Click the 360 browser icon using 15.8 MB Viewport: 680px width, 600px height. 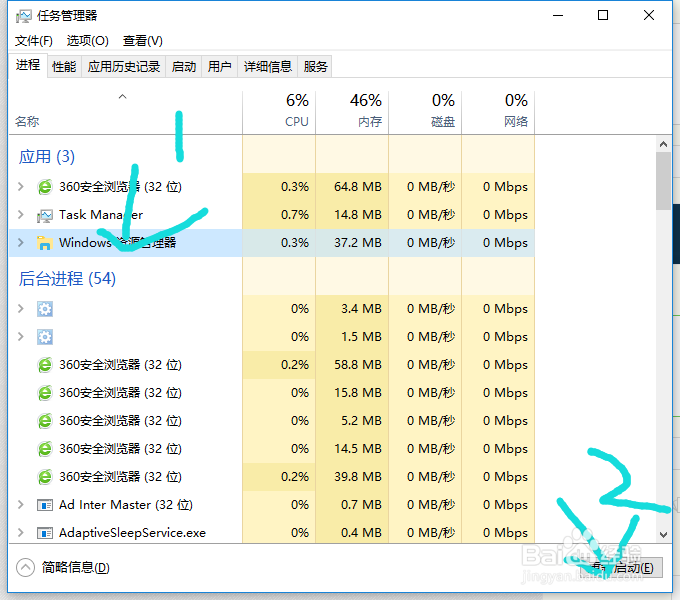pos(45,393)
